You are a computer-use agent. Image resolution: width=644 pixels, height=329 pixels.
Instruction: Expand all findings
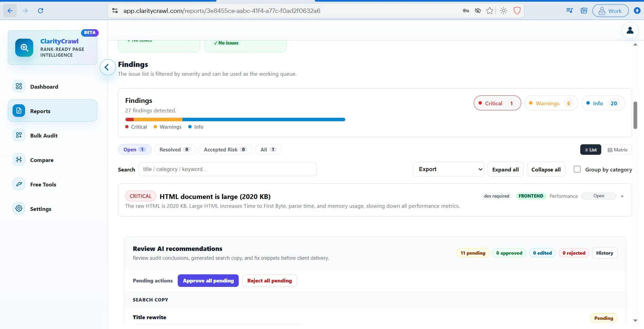[x=505, y=169]
